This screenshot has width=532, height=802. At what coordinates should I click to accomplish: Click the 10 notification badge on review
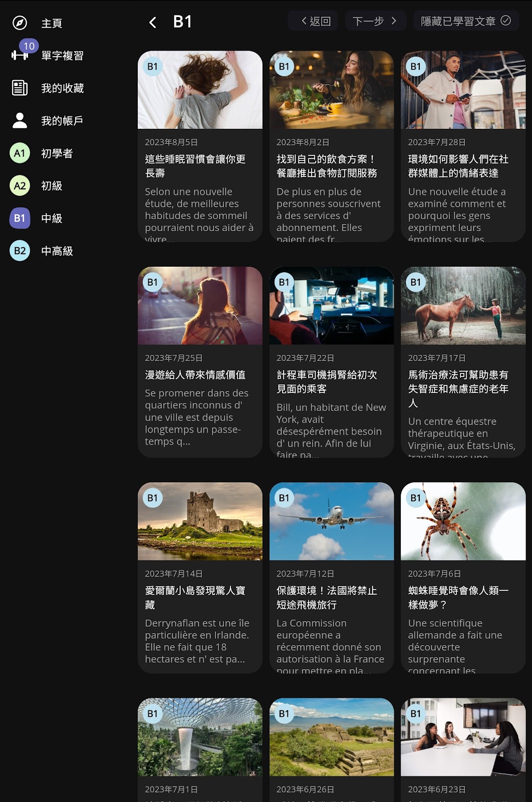[29, 46]
